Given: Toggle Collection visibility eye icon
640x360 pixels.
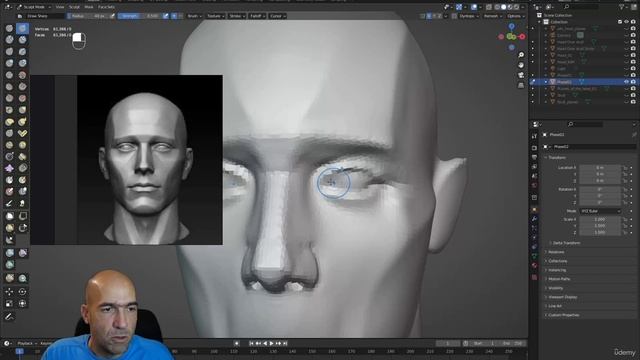Looking at the screenshot, I should (626, 22).
